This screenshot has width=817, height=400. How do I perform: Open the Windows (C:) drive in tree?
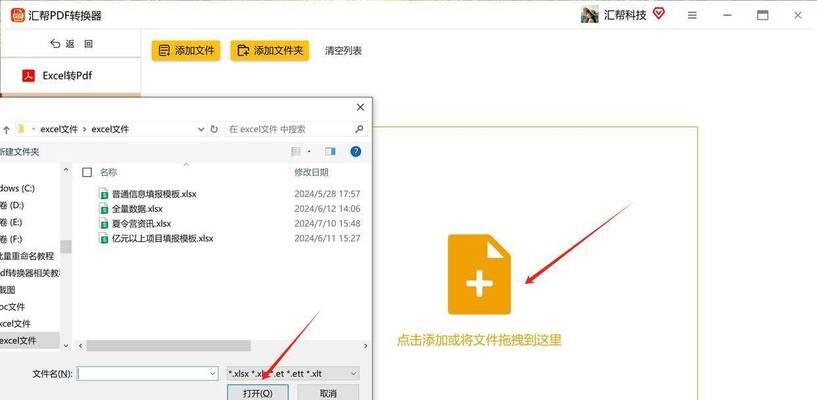click(x=18, y=188)
